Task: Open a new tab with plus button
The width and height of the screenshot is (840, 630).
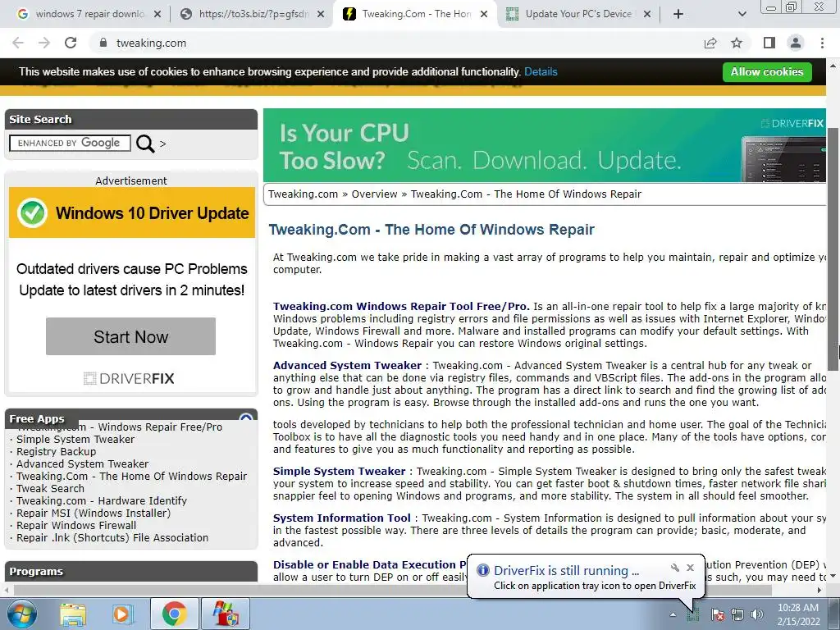Action: click(x=678, y=14)
